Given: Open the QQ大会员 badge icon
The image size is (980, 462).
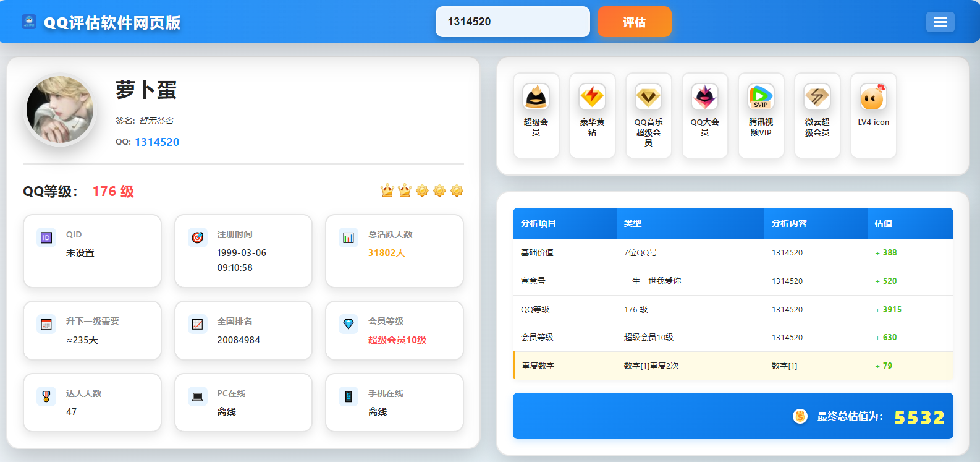Looking at the screenshot, I should pos(704,97).
